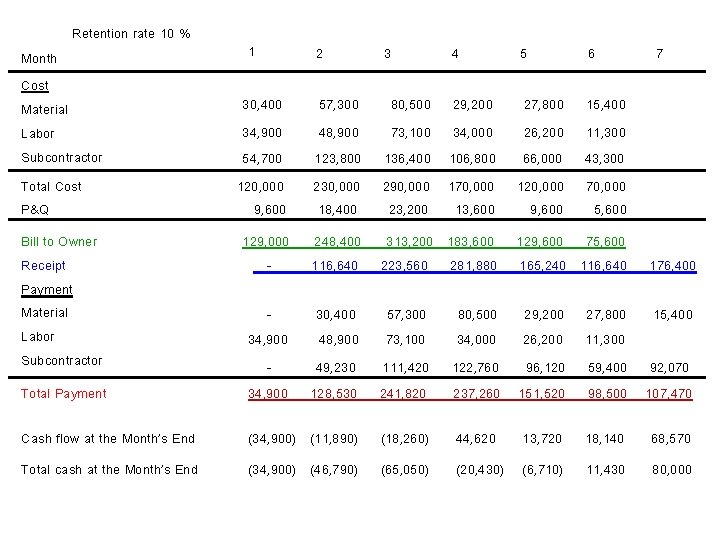This screenshot has width=720, height=540.
Task: Select Total Payment value 151,520
Action: pos(541,394)
